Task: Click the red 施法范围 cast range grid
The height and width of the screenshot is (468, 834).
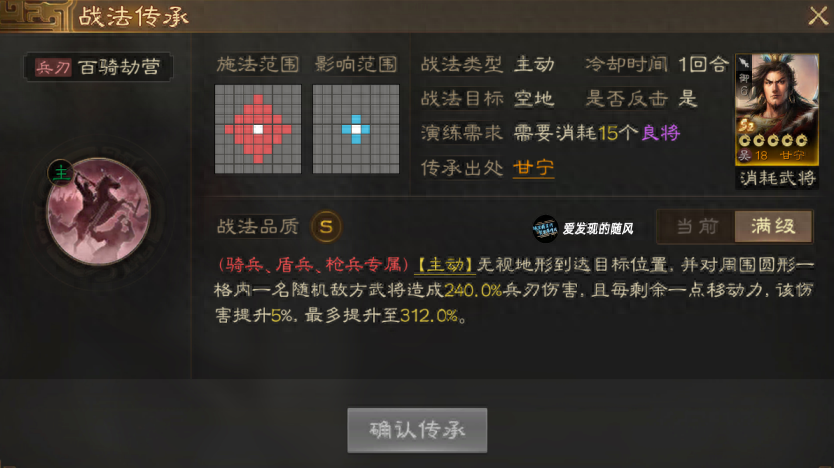Action: click(258, 129)
